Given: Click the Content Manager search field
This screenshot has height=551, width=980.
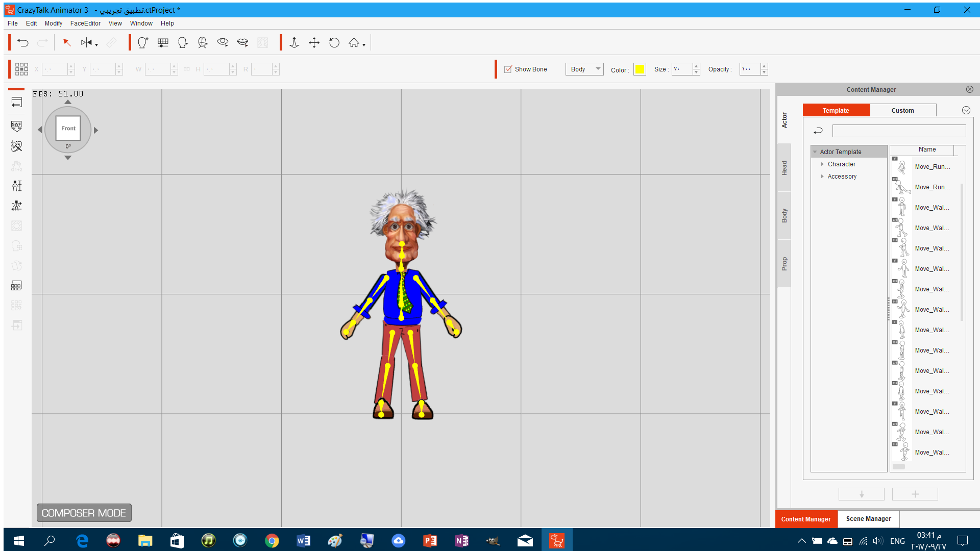Looking at the screenshot, I should tap(899, 131).
